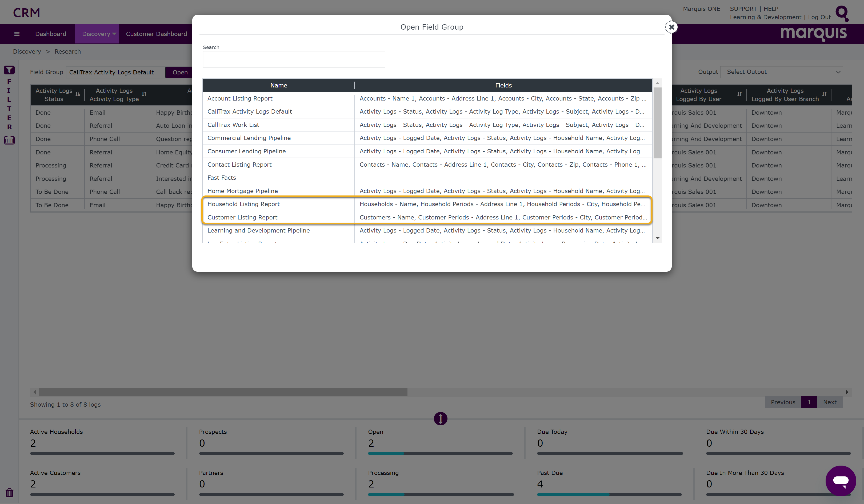The image size is (864, 504).
Task: Open Customer Dashboard tab
Action: tap(156, 34)
